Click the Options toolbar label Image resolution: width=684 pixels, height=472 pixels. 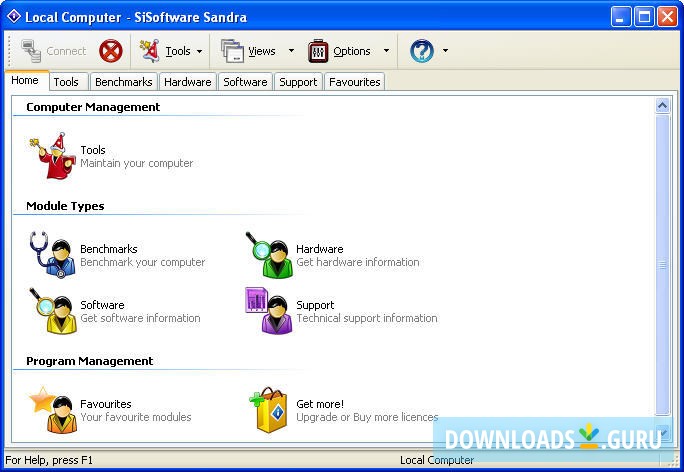(352, 51)
